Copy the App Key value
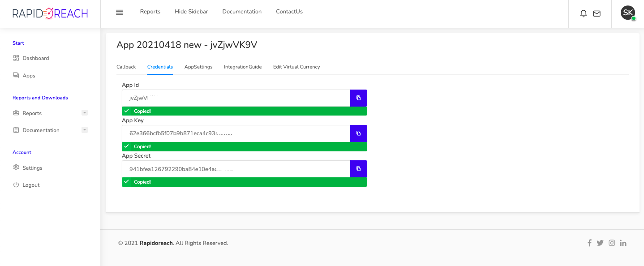This screenshot has width=644, height=266. coord(359,133)
